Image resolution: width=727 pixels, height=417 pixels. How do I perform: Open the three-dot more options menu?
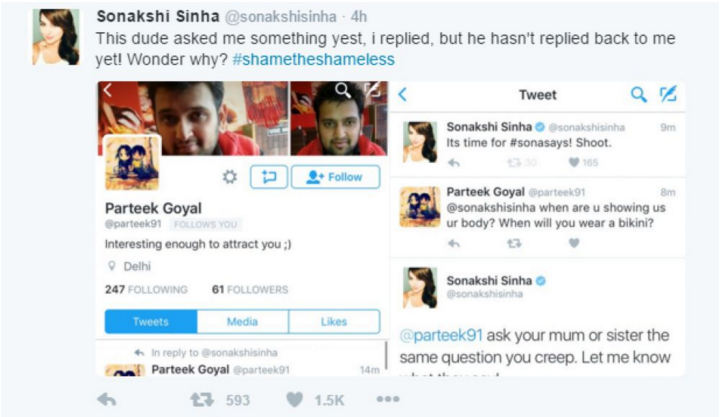click(x=387, y=399)
